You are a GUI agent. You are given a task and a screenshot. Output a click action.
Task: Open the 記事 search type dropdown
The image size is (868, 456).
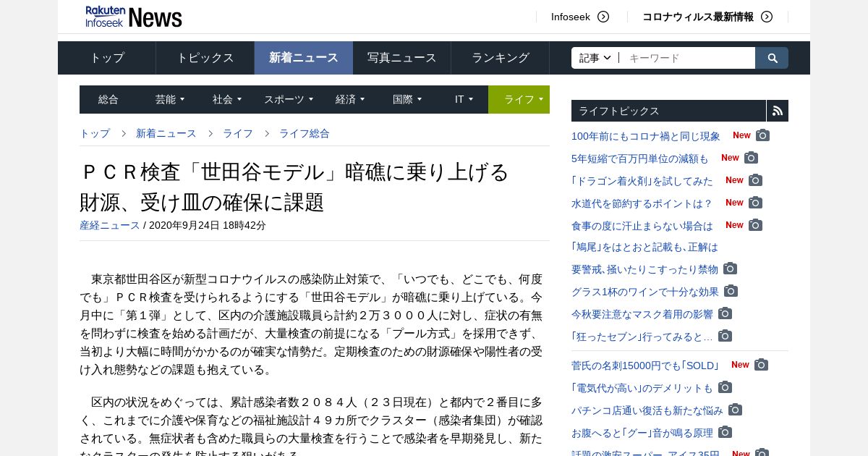(595, 58)
